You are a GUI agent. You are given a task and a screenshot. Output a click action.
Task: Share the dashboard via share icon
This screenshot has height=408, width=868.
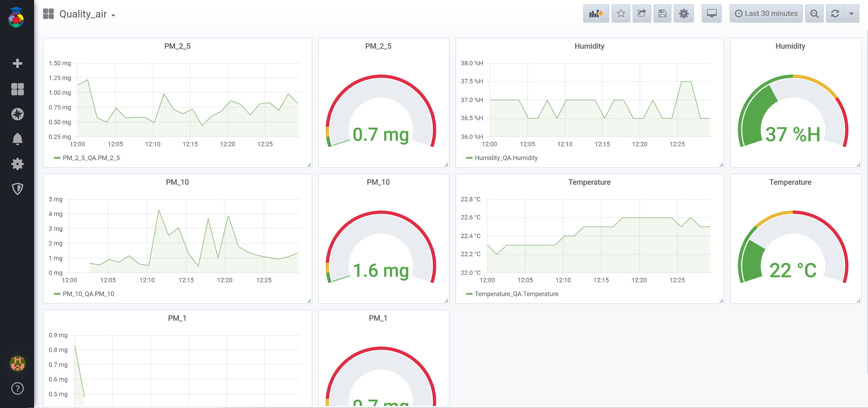[642, 14]
